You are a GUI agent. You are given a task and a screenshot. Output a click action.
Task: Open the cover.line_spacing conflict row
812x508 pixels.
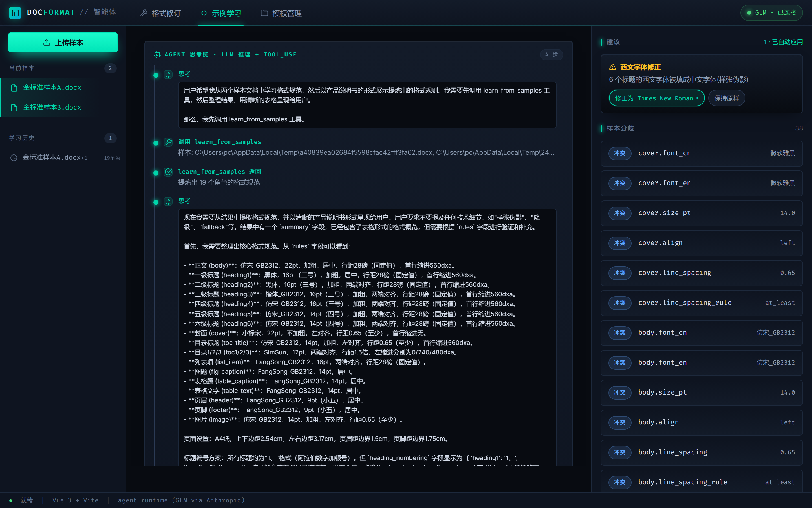pos(701,273)
